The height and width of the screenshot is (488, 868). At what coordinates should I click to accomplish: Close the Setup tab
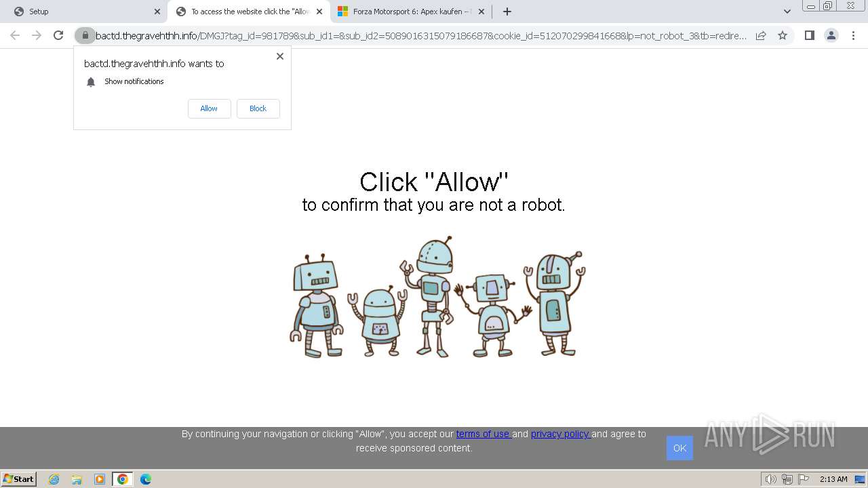point(157,12)
